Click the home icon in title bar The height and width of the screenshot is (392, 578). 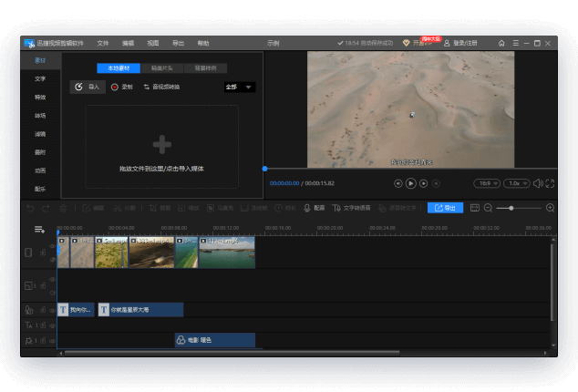501,43
